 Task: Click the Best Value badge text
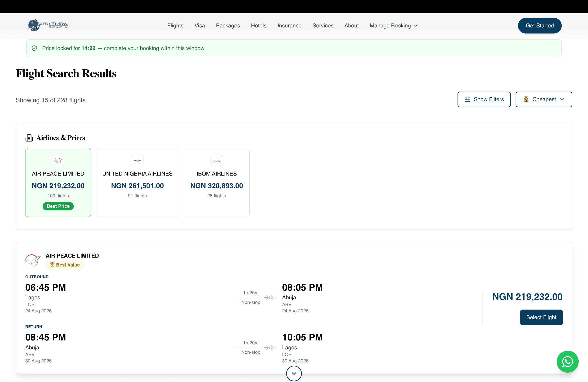68,265
